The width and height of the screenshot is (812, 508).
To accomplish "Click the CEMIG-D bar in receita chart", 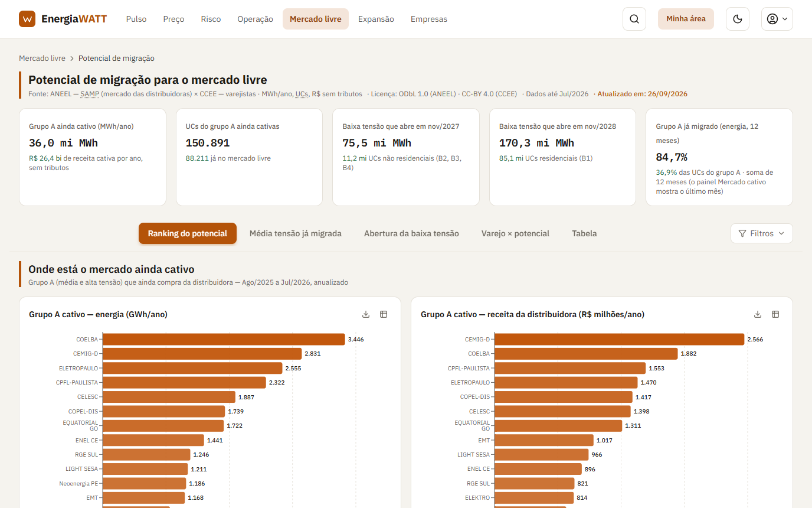I will click(619, 340).
